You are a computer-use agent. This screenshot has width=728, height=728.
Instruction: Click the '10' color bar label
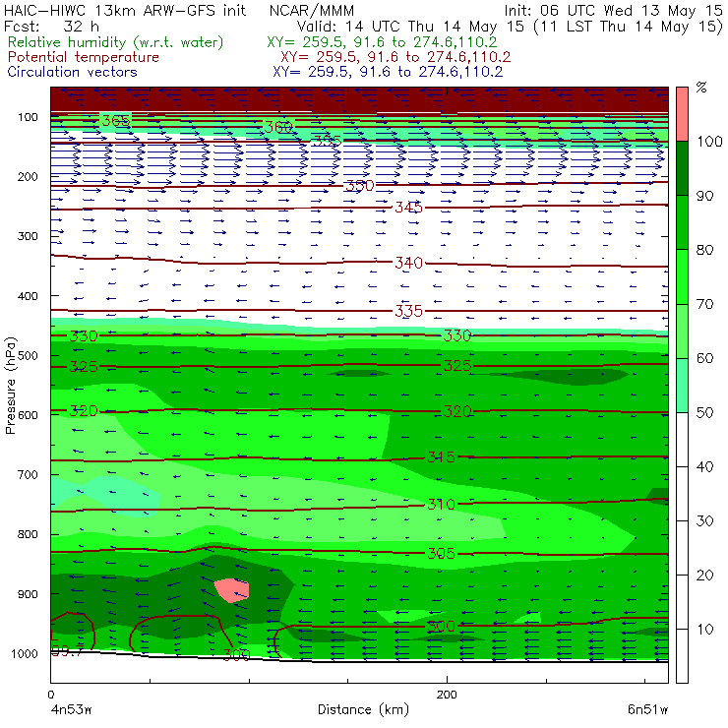coord(704,629)
